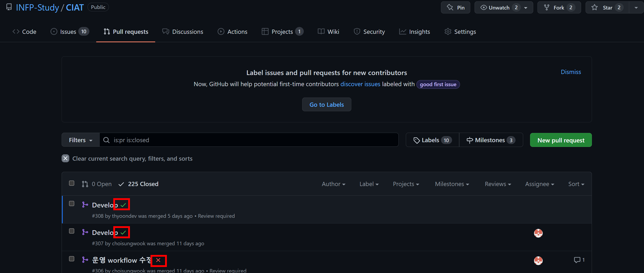Expand the Projects filter dropdown
Screen dimensions: 644x273
[406, 184]
